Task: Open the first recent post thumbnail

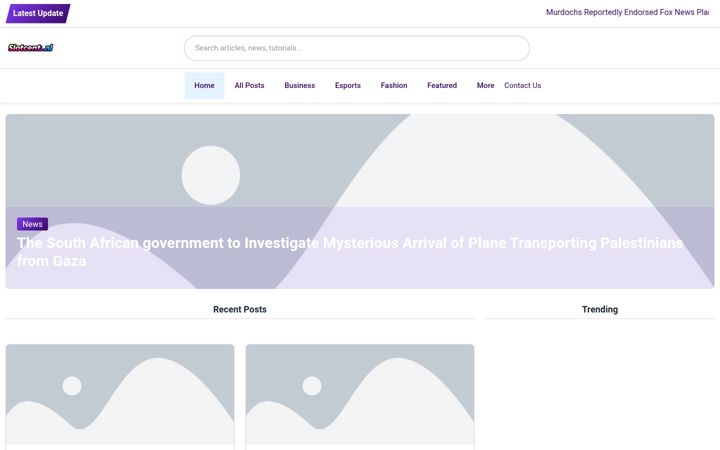Action: tap(120, 394)
